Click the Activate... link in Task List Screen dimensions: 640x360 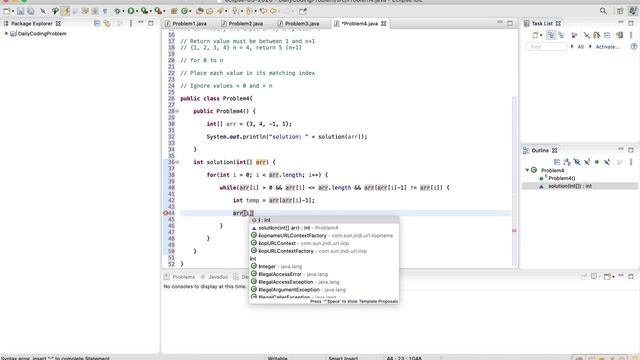pos(607,47)
